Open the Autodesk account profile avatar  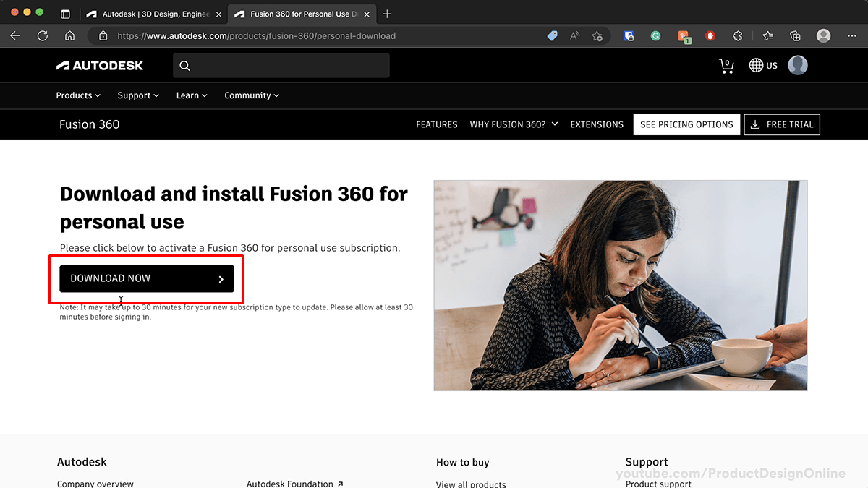(x=798, y=65)
